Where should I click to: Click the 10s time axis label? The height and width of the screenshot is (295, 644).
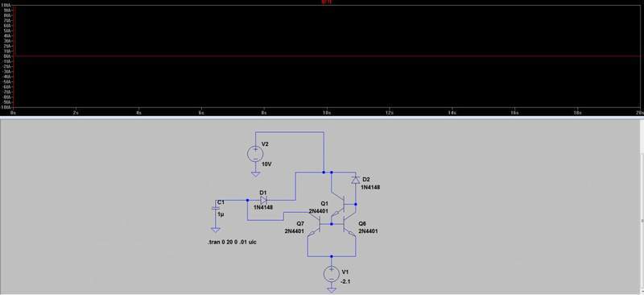[x=327, y=112]
